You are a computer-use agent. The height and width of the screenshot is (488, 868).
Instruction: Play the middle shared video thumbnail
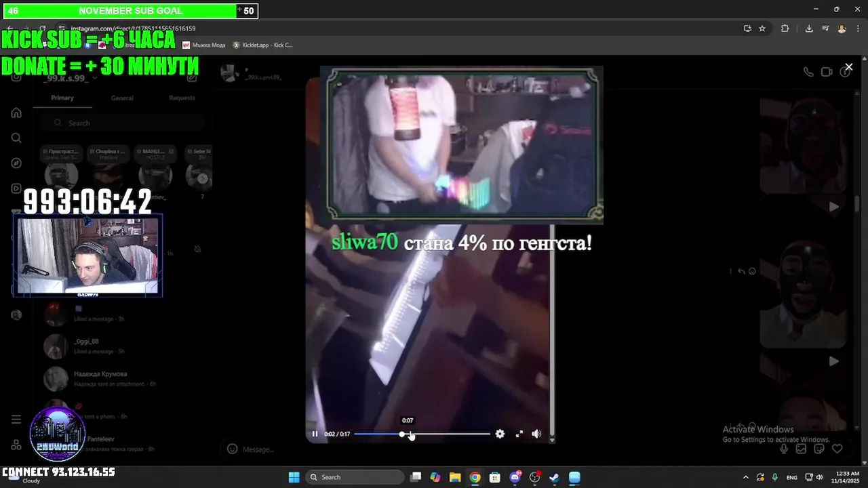[803, 295]
